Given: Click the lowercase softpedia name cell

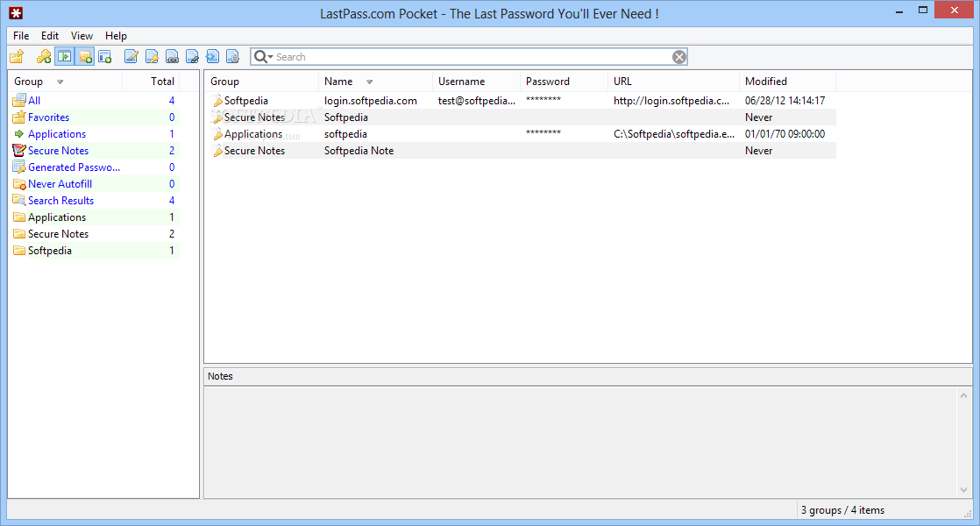Looking at the screenshot, I should click(345, 134).
